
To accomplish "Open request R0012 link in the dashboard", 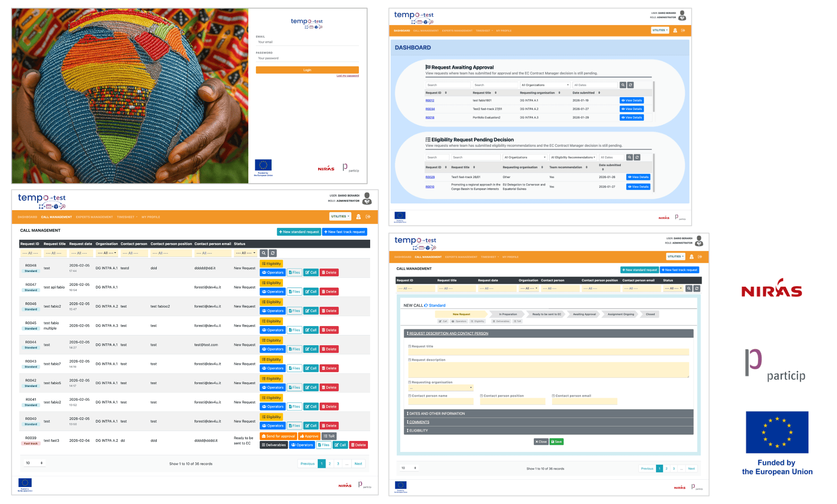I will point(429,100).
